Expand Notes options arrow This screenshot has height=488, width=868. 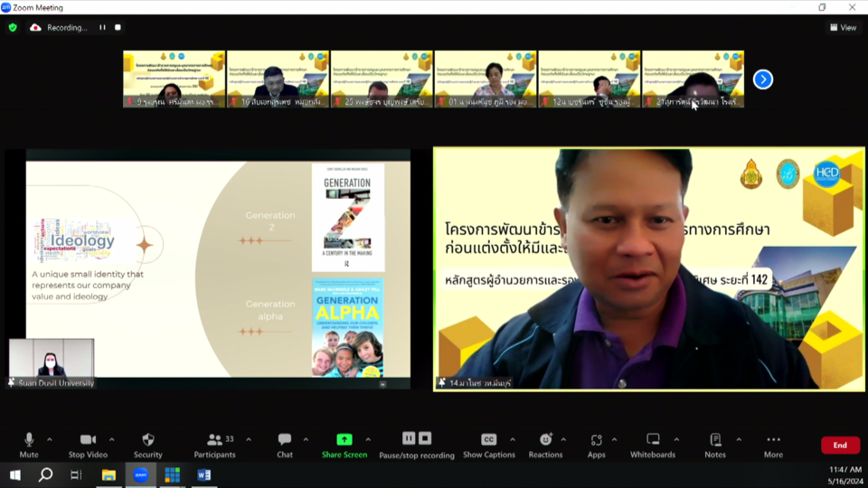(x=739, y=440)
